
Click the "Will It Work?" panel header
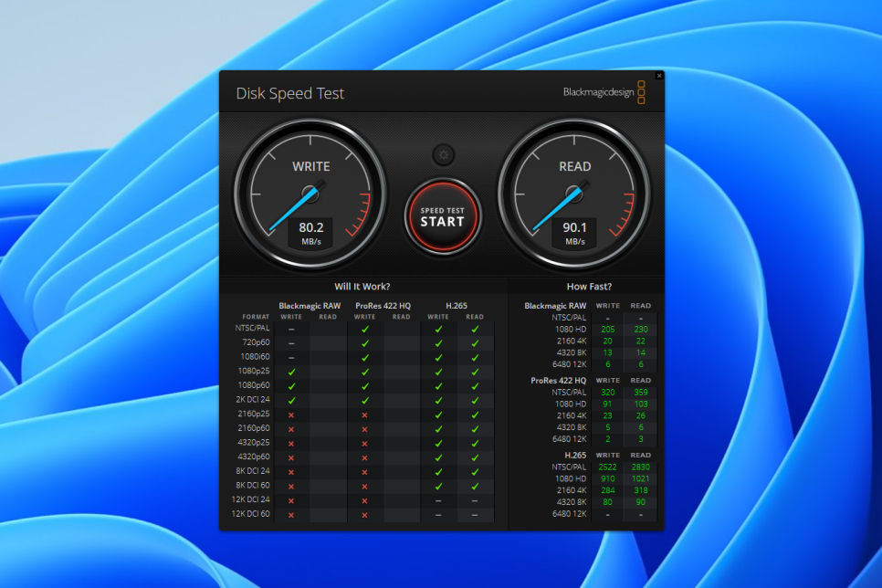(362, 286)
